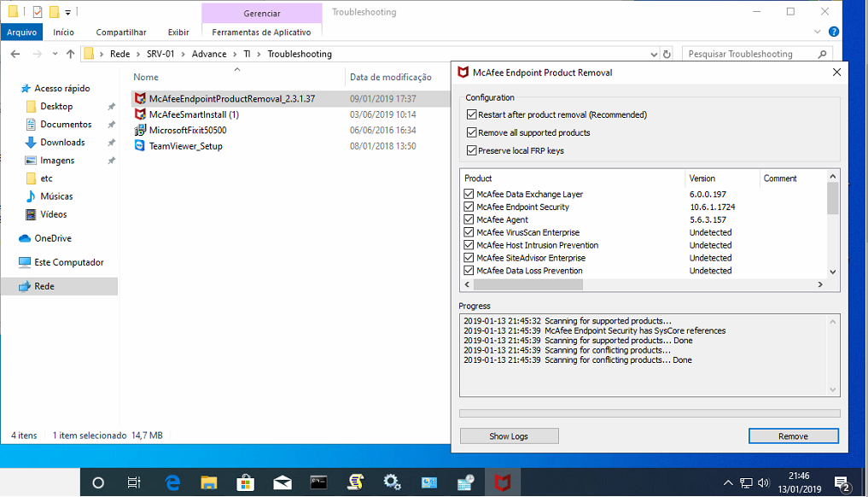Viewport: 868px width, 497px height.
Task: Go up one folder level
Action: tap(70, 54)
